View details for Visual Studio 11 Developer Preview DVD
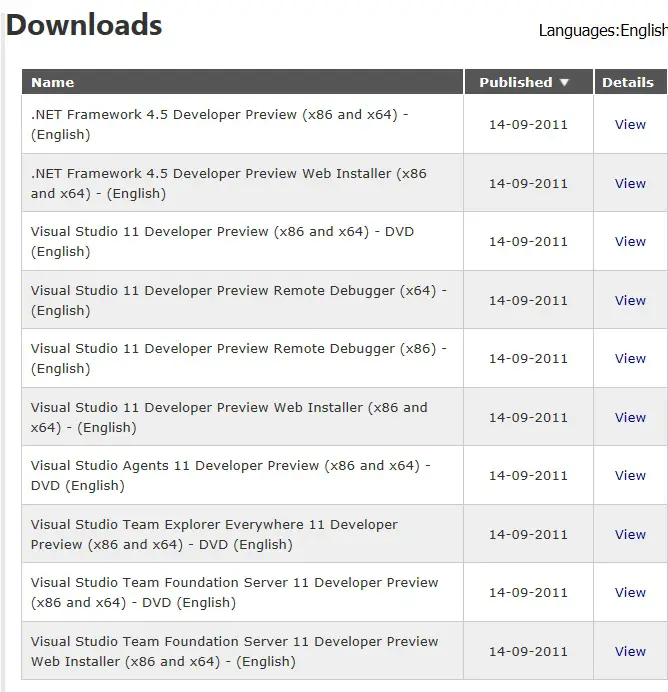668x692 pixels. tap(630, 241)
